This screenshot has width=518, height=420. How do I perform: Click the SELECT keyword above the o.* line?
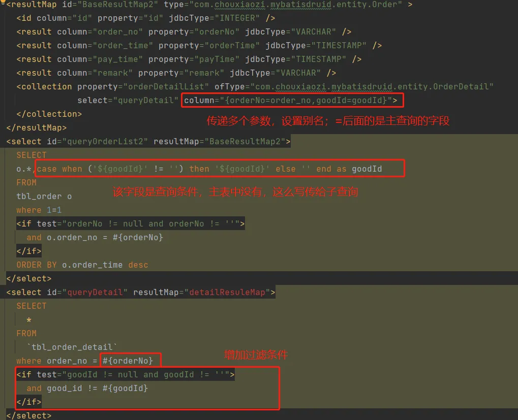click(x=32, y=155)
